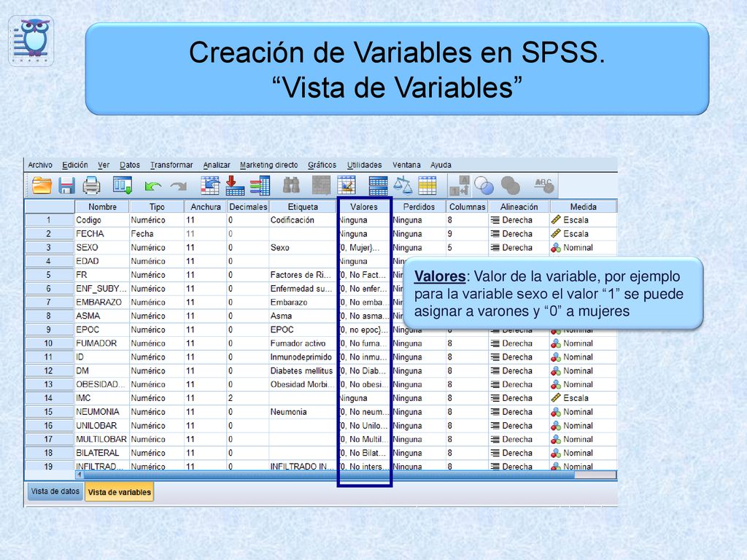Click the Perdidos column header
Screen dimensions: 747x560
[x=419, y=206]
